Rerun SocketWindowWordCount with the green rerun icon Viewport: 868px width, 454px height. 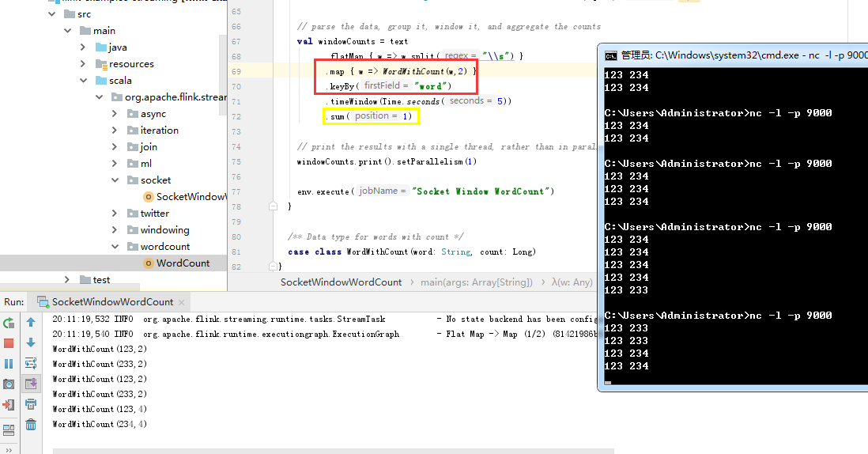coord(9,323)
